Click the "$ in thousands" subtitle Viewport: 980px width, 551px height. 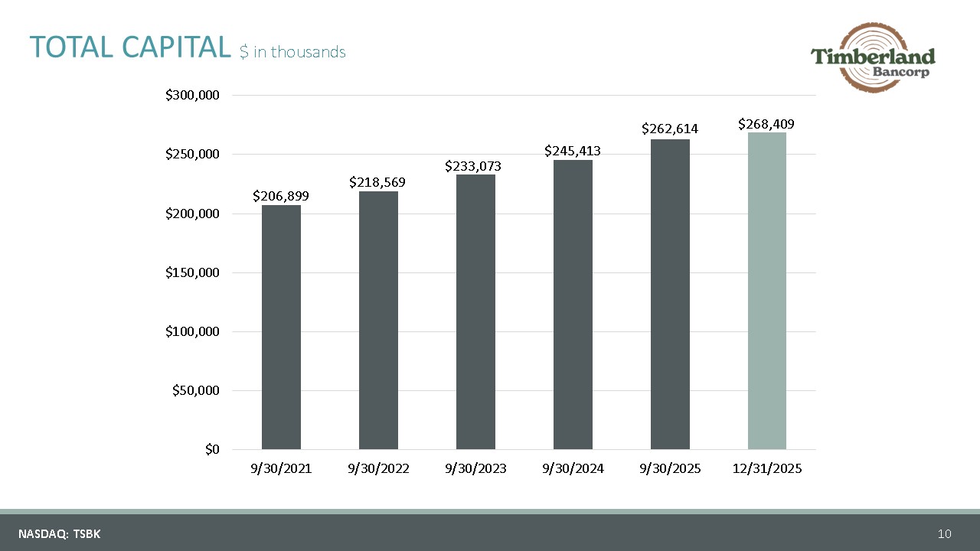pos(292,52)
